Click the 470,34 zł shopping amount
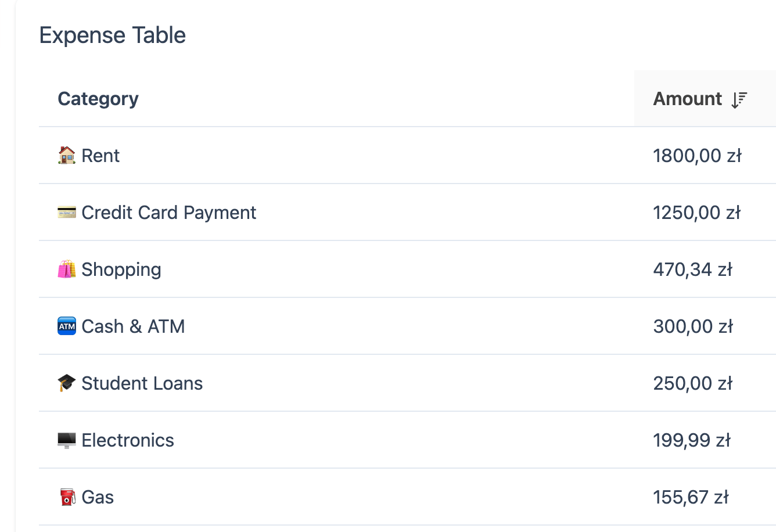Screen dimensions: 776x532 692,269
